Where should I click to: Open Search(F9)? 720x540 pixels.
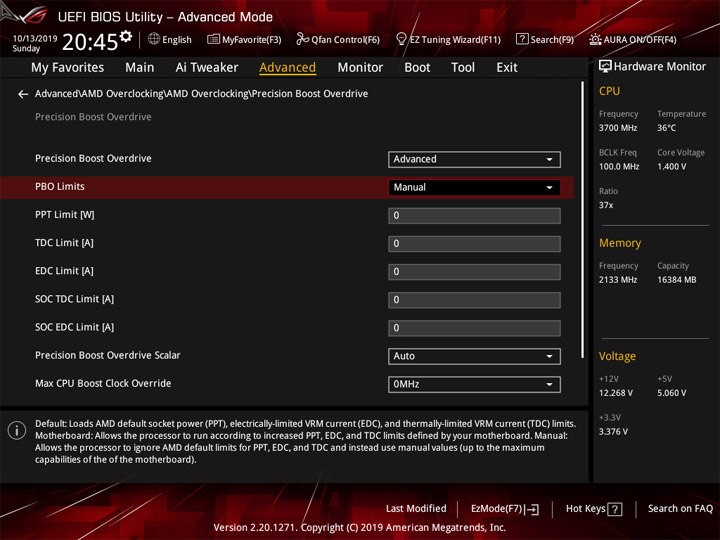(545, 39)
